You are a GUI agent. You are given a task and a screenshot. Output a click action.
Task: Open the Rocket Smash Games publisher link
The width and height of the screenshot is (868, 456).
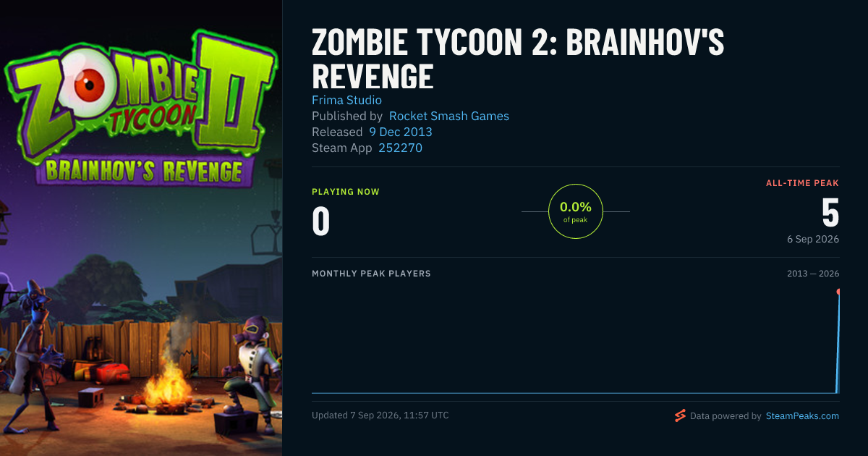coord(449,116)
